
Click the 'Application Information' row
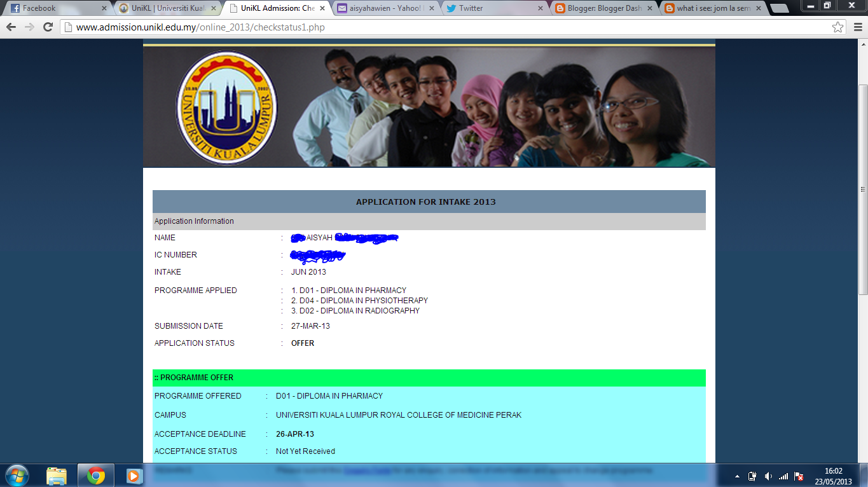pyautogui.click(x=429, y=221)
